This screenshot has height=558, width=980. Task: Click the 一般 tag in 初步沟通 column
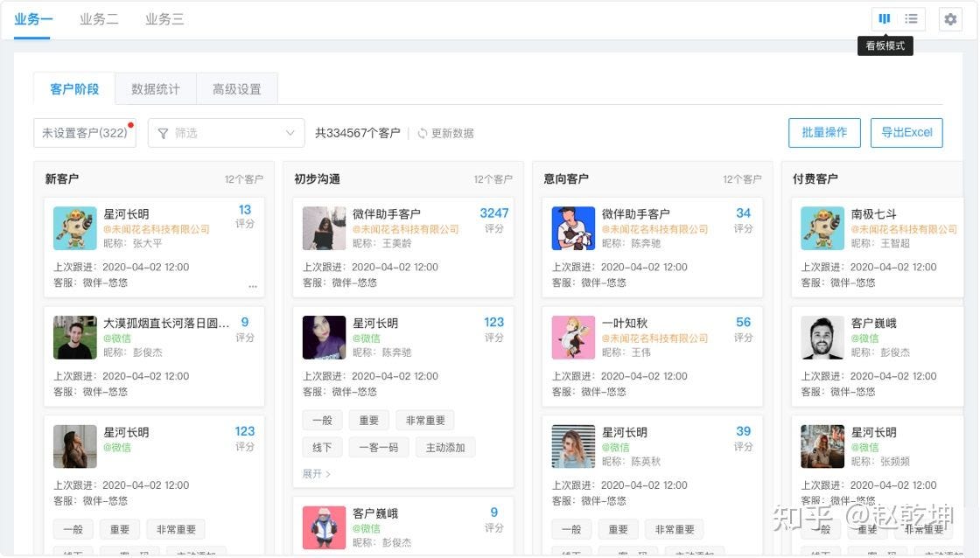coord(322,421)
